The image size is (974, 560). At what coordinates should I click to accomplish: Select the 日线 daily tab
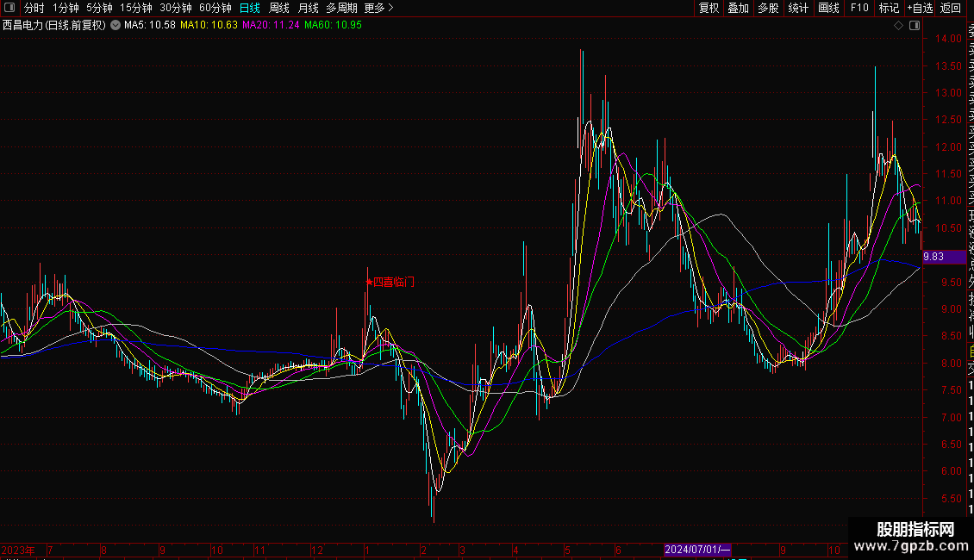[x=250, y=8]
